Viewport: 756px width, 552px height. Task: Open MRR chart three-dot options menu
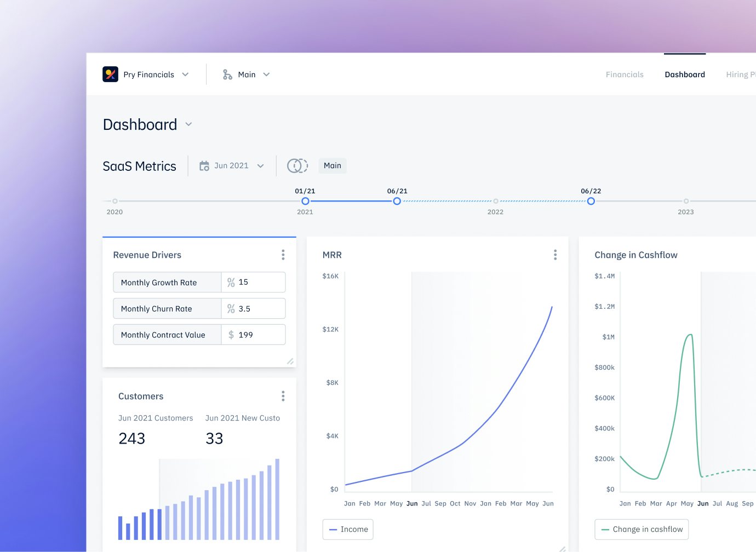[555, 255]
